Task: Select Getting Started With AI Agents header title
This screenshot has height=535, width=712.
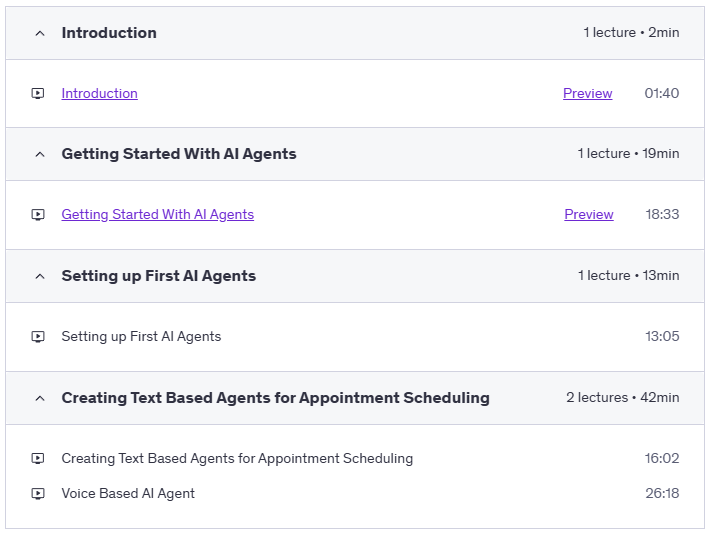Action: (x=179, y=154)
